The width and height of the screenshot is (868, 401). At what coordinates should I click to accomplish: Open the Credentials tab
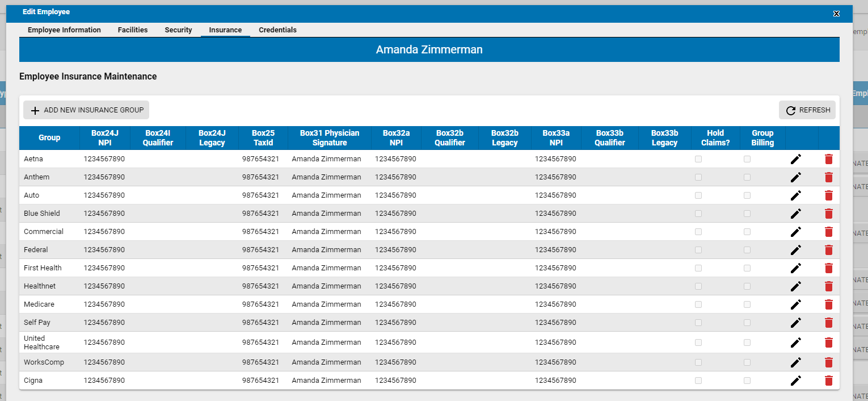[277, 30]
